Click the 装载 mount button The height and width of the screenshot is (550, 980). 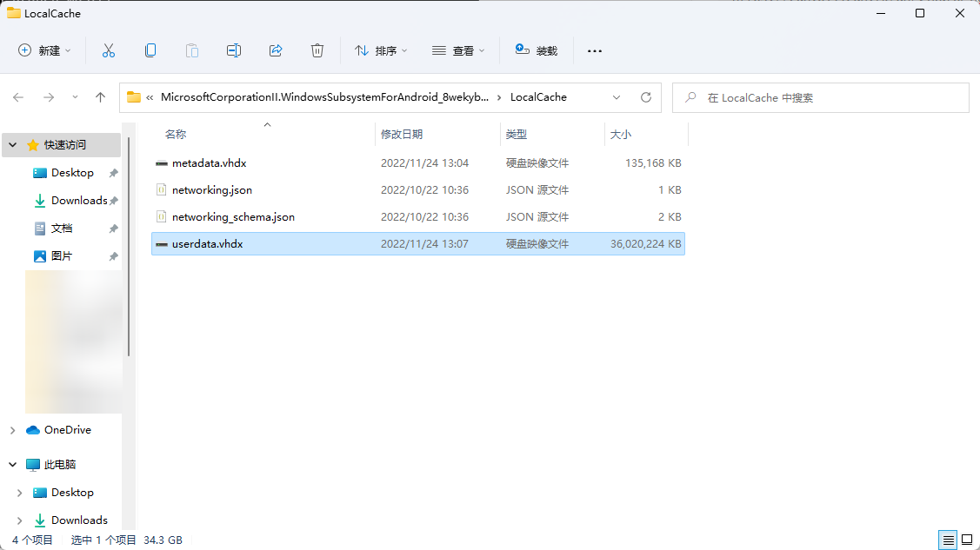536,50
